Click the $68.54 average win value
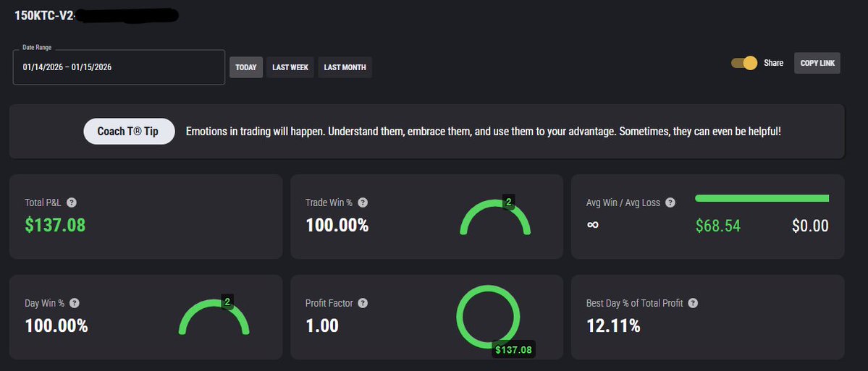 [x=718, y=226]
